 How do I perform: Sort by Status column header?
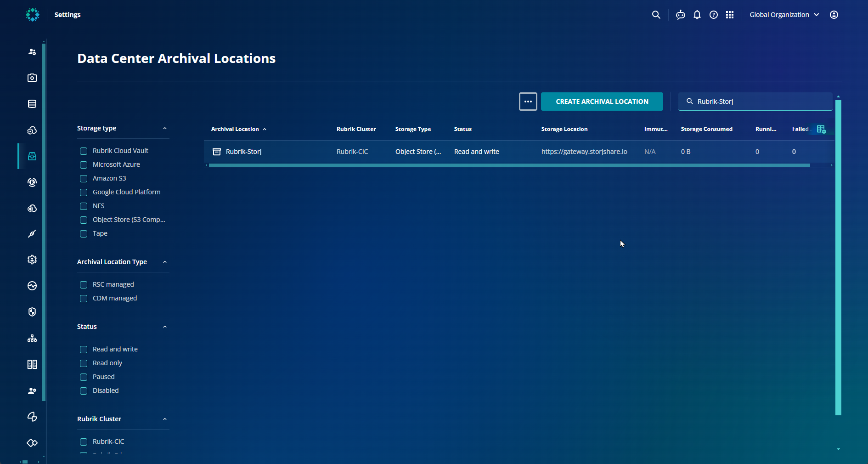[x=462, y=129]
